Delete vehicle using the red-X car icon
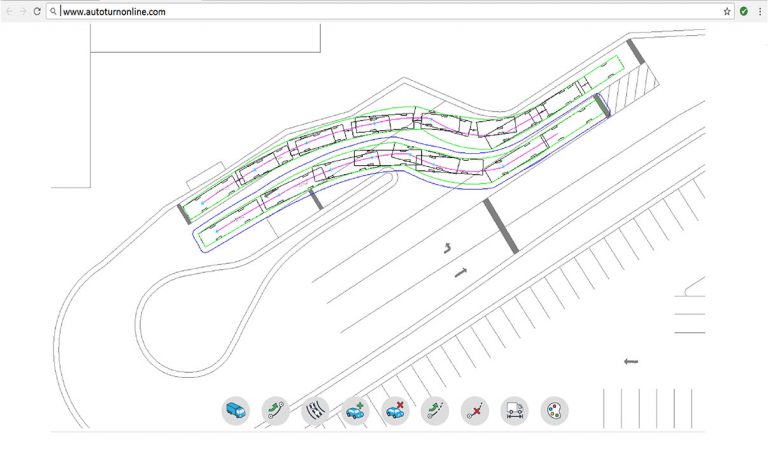The image size is (768, 466). 395,411
